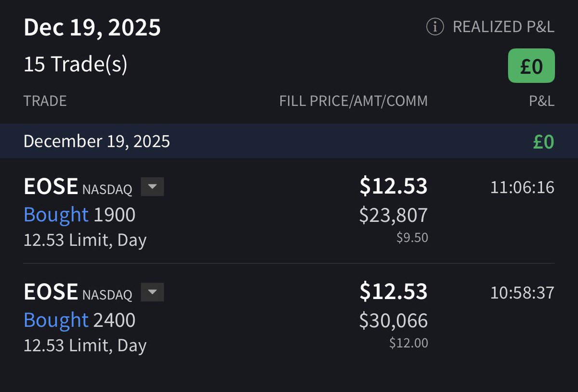The height and width of the screenshot is (392, 578).
Task: Select the EOSE ticker on the 1900-share trade
Action: pyautogui.click(x=51, y=187)
